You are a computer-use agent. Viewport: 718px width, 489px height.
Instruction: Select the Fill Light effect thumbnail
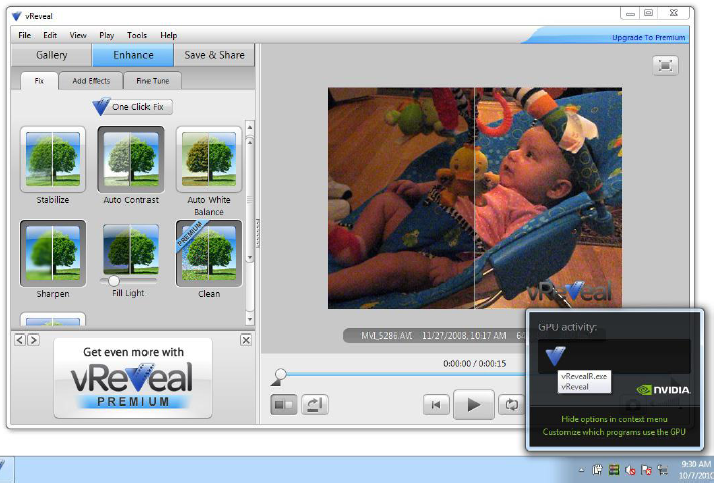[x=131, y=250]
